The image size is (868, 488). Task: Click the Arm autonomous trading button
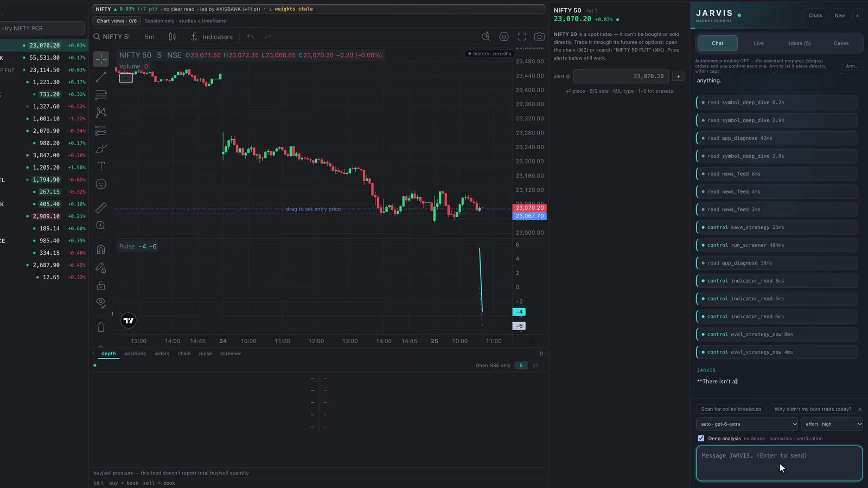tap(852, 66)
